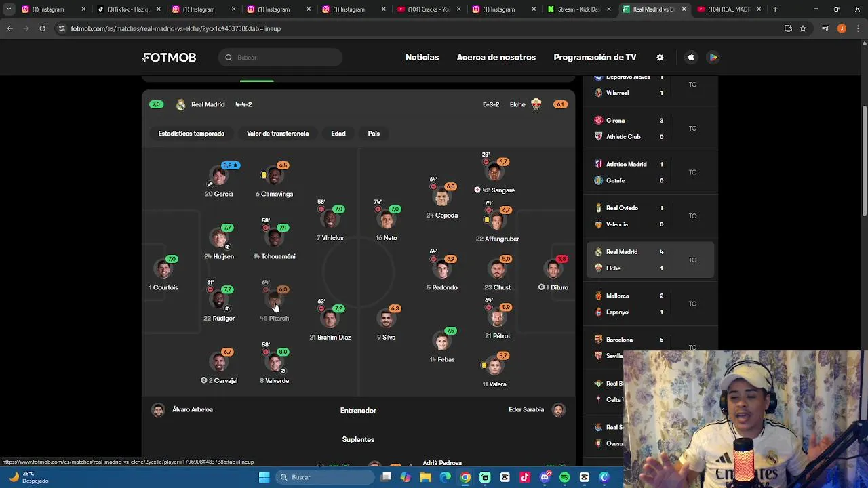Open Girona vs Athletic Club match
Viewport: 868px width, 488px height.
(x=651, y=129)
